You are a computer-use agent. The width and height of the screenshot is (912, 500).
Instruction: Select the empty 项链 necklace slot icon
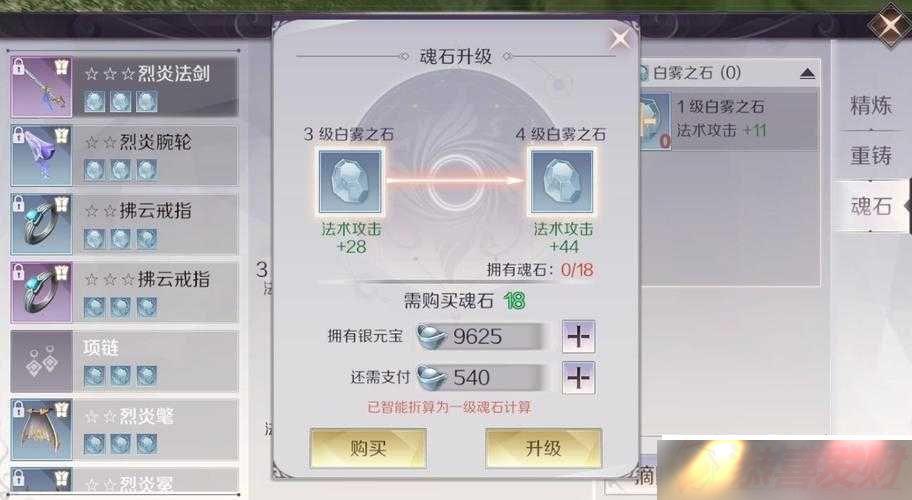(41, 361)
